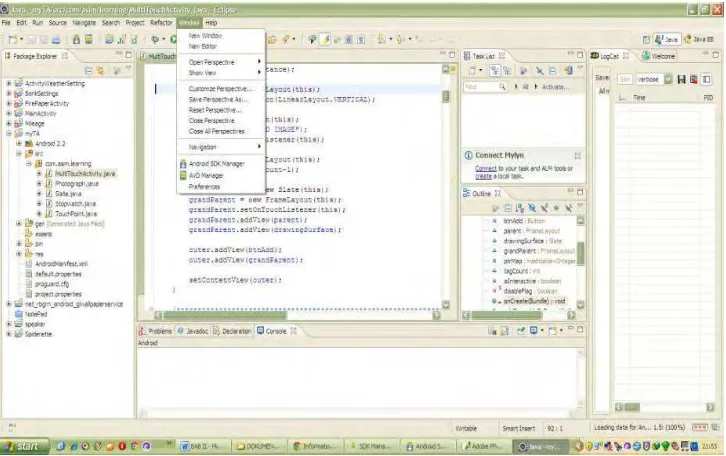This screenshot has width=726, height=456.
Task: Open the Help menu
Action: pos(211,23)
